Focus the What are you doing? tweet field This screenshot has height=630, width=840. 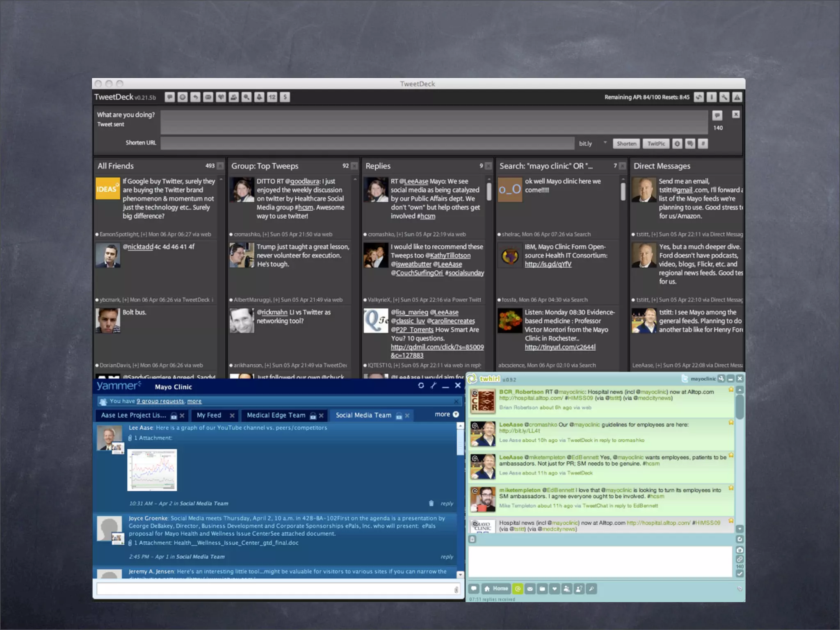[x=434, y=122]
